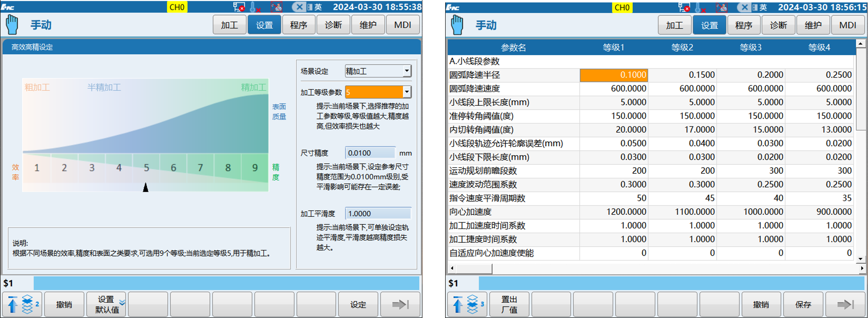The width and height of the screenshot is (868, 318).
Task: Click the crossed-out tool icon in 高效高精设定 screen header
Action: pos(277,7)
